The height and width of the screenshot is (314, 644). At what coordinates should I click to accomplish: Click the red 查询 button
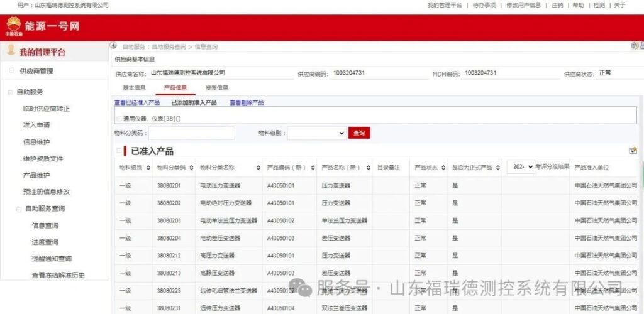coord(359,133)
